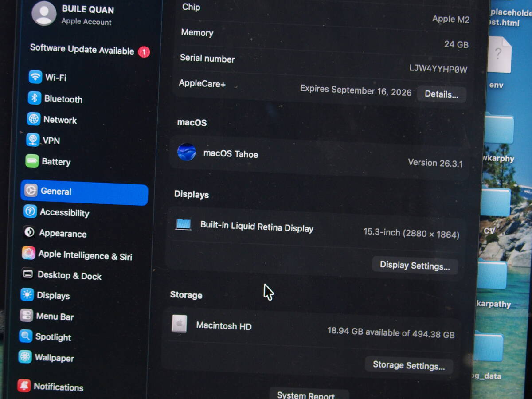Click 18.94 GB available storage text
The width and height of the screenshot is (532, 399).
(x=391, y=332)
